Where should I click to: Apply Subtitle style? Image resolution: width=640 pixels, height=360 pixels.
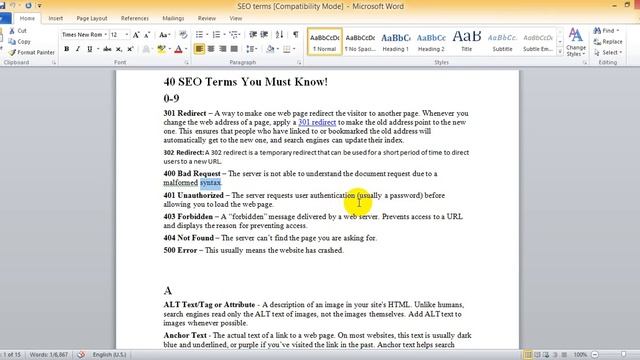502,41
